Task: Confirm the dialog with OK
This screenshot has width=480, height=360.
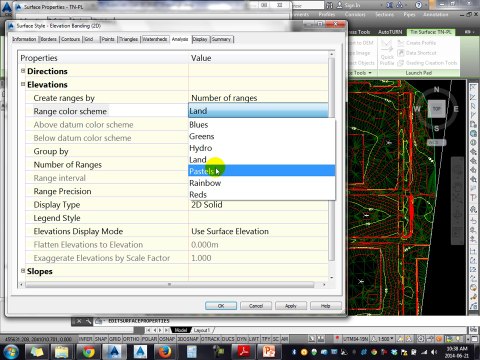Action: point(221,306)
